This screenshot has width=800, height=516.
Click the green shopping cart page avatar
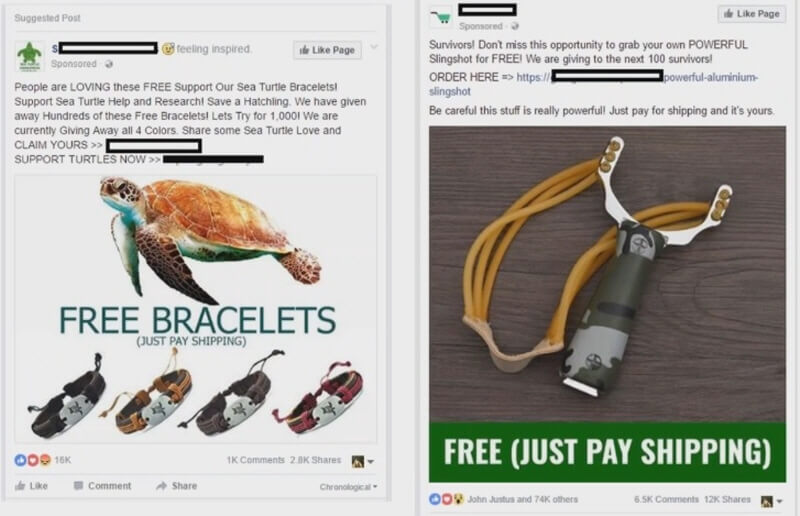(440, 17)
